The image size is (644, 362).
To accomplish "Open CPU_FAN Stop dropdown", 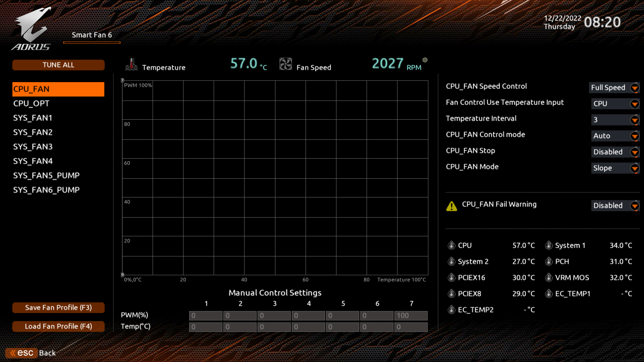I will pos(615,152).
